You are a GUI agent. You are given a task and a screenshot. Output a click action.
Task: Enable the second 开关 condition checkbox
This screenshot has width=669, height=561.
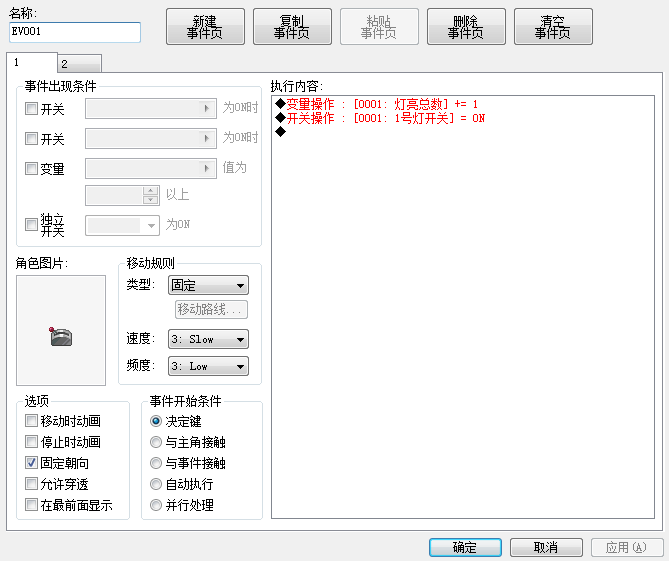(31, 139)
